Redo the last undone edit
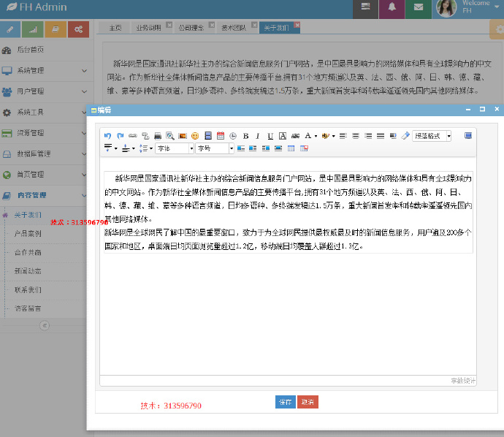Image resolution: width=504 pixels, height=437 pixels. click(121, 136)
